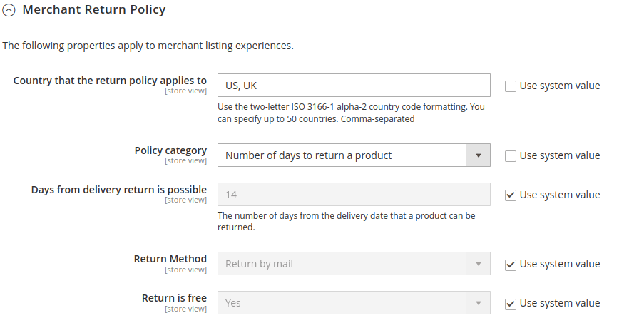The image size is (644, 328).
Task: Enable Use system value for country field
Action: pos(510,86)
